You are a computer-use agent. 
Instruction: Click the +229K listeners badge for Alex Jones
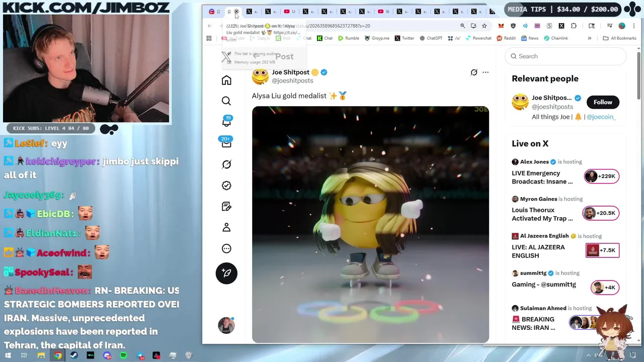click(x=601, y=176)
